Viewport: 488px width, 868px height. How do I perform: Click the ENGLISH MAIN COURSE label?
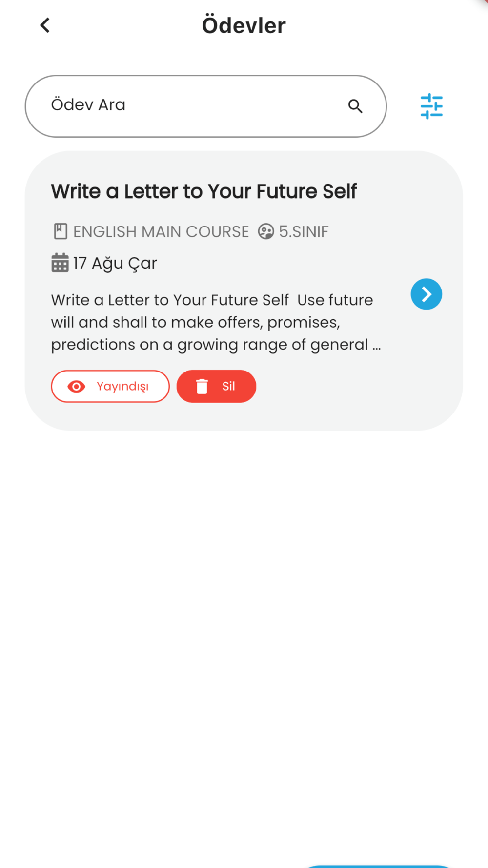[x=161, y=231]
